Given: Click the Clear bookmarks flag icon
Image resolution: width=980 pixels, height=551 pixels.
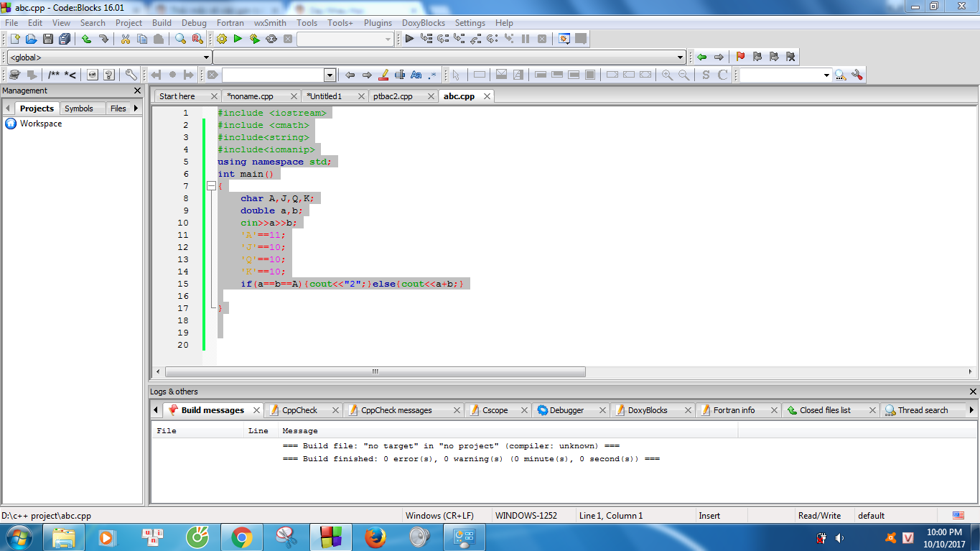Looking at the screenshot, I should coord(790,57).
